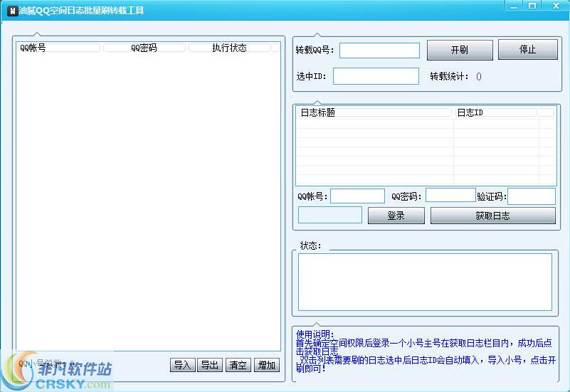Click the captcha image box beside 登录
The height and width of the screenshot is (392, 570).
tap(330, 215)
